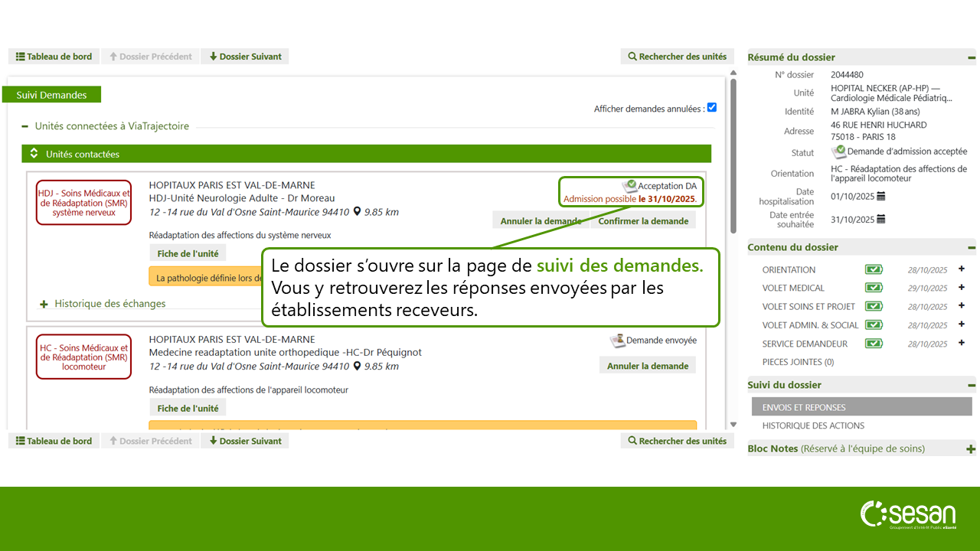Click the calendar icon beside Date entrée souhaitée
Image resolution: width=980 pixels, height=551 pixels.
point(880,220)
